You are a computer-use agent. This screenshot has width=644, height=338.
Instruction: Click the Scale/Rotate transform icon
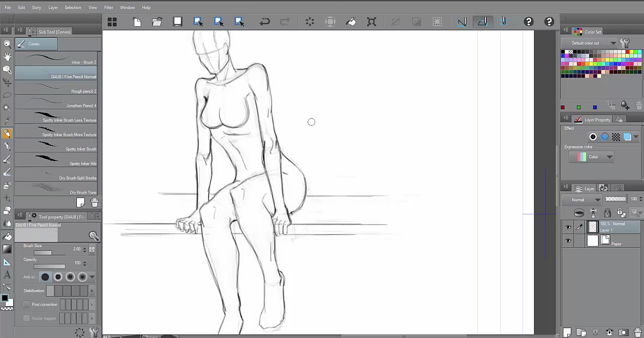click(371, 22)
